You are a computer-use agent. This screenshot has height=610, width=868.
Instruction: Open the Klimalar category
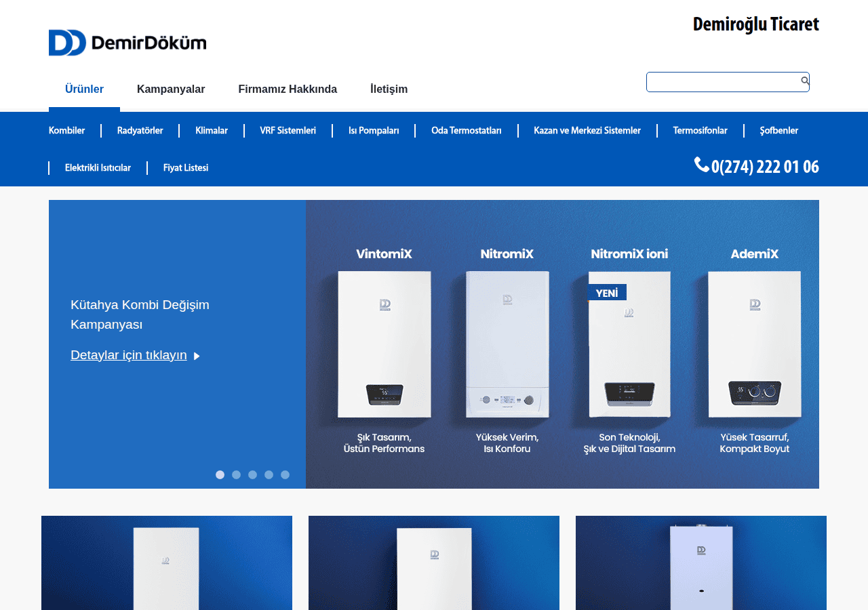[x=212, y=131]
